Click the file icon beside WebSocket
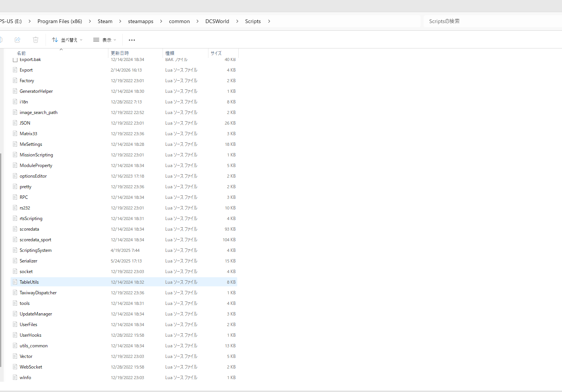The image size is (562, 392). (15, 367)
